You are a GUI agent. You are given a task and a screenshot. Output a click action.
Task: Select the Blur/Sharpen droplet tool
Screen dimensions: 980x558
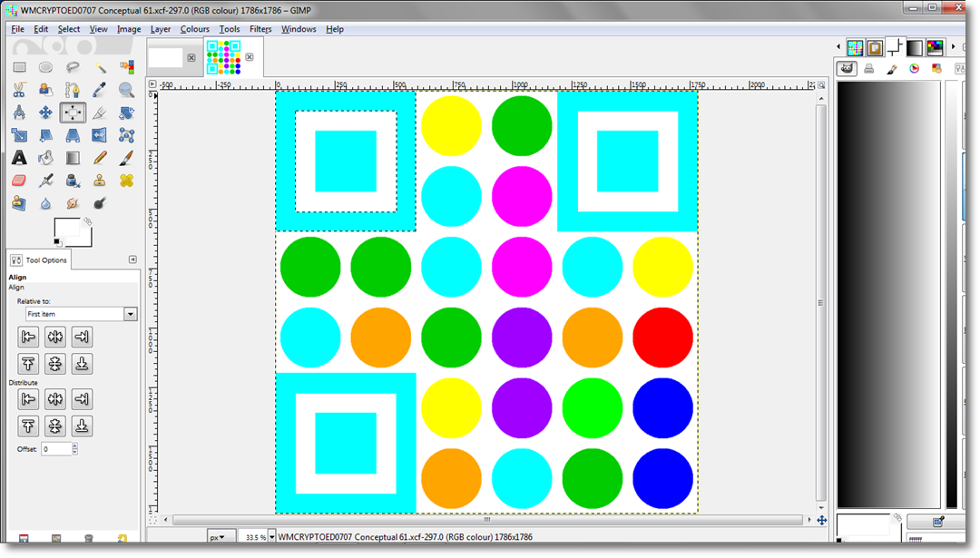45,203
